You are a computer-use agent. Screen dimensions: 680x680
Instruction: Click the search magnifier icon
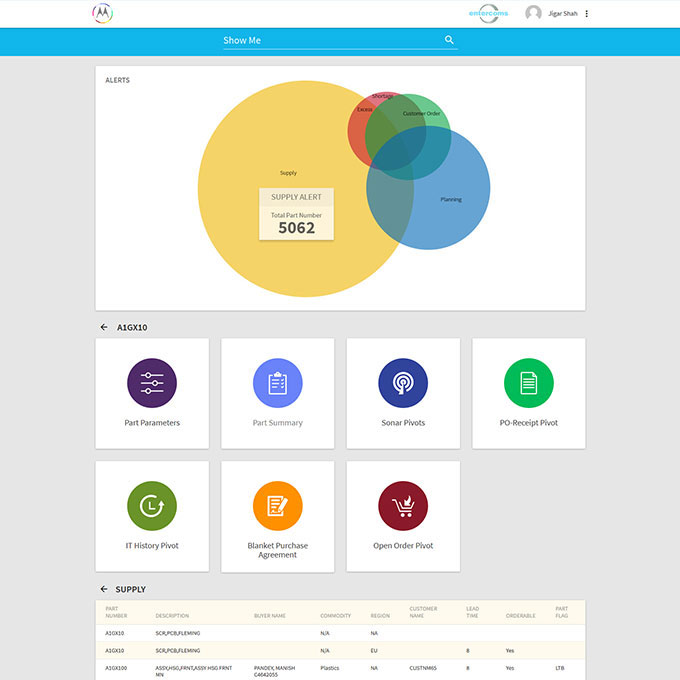pyautogui.click(x=449, y=40)
